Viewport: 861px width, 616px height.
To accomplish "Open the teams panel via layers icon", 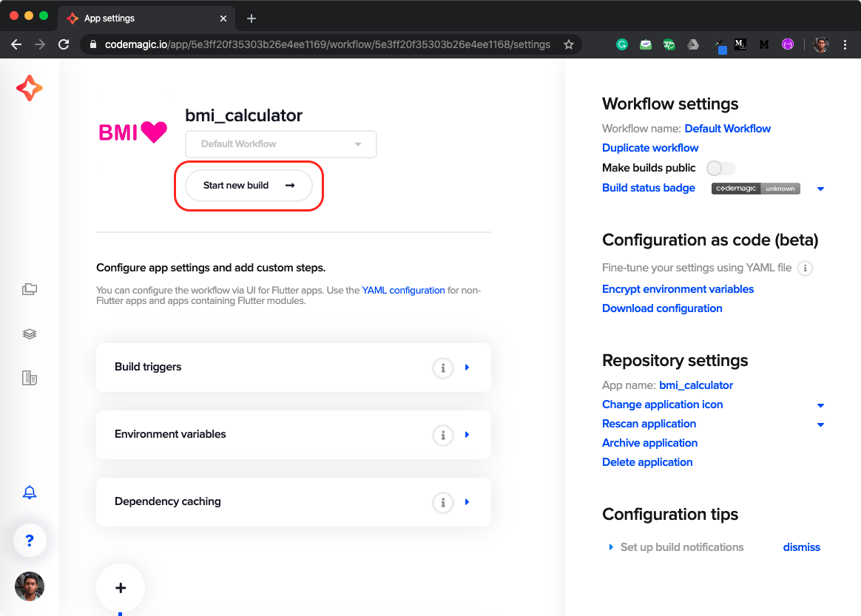I will pos(29,334).
